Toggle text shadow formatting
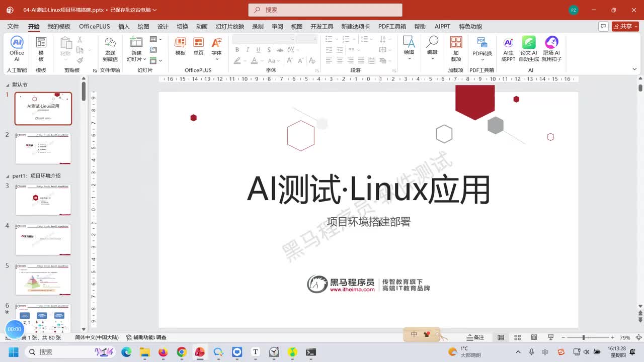 (x=269, y=50)
